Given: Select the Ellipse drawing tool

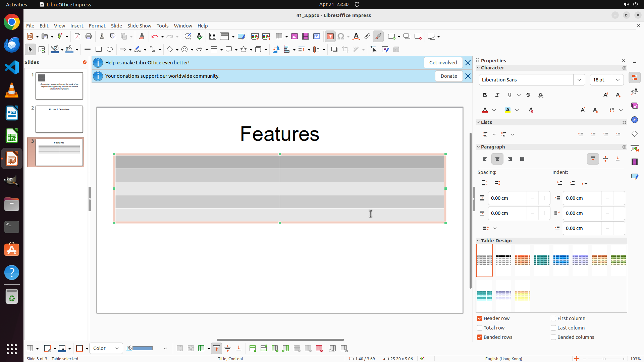Looking at the screenshot, I should tap(110, 50).
